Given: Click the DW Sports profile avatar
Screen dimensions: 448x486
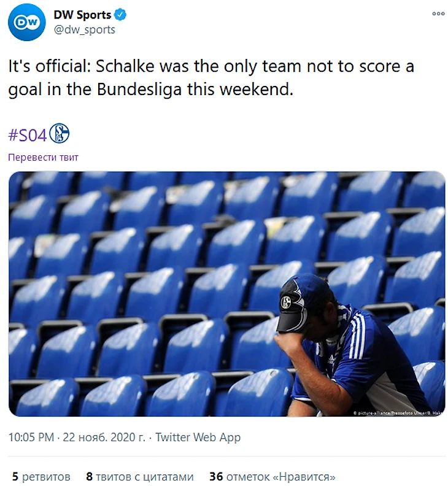Looking at the screenshot, I should click(x=26, y=22).
